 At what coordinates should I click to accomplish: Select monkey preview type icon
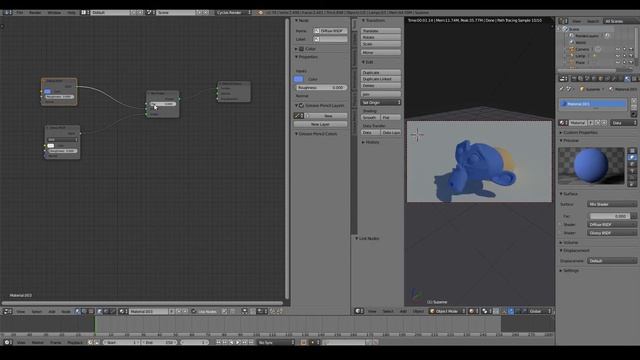(632, 171)
